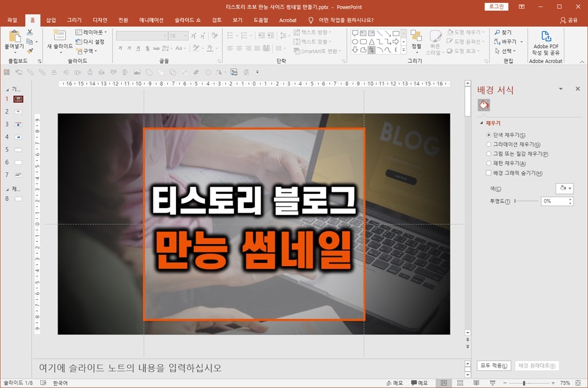Click the 투명도 transparency slider
588x388 pixels.
click(526, 201)
